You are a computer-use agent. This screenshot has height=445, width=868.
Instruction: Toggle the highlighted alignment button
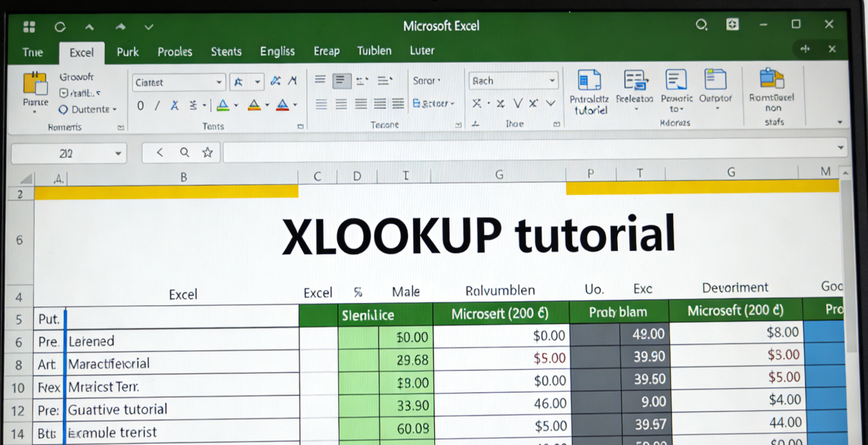tap(341, 81)
